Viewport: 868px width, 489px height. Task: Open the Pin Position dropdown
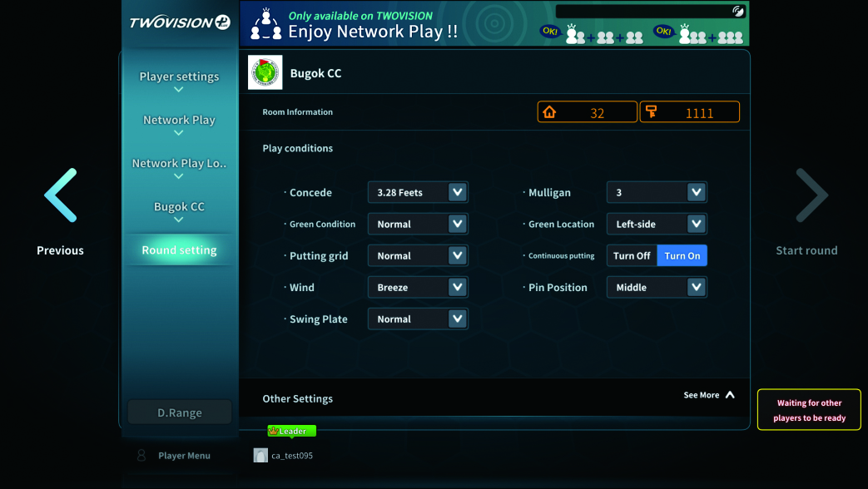pyautogui.click(x=657, y=287)
